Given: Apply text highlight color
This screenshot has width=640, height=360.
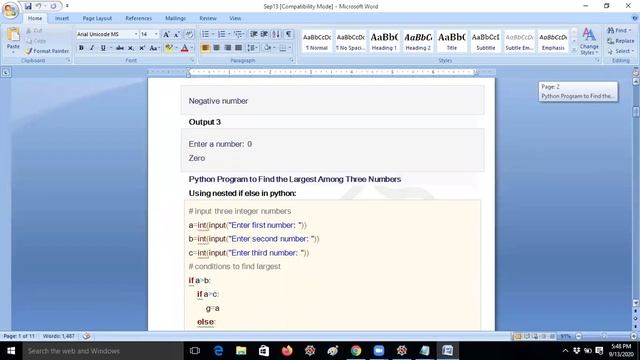Looking at the screenshot, I should point(168,48).
